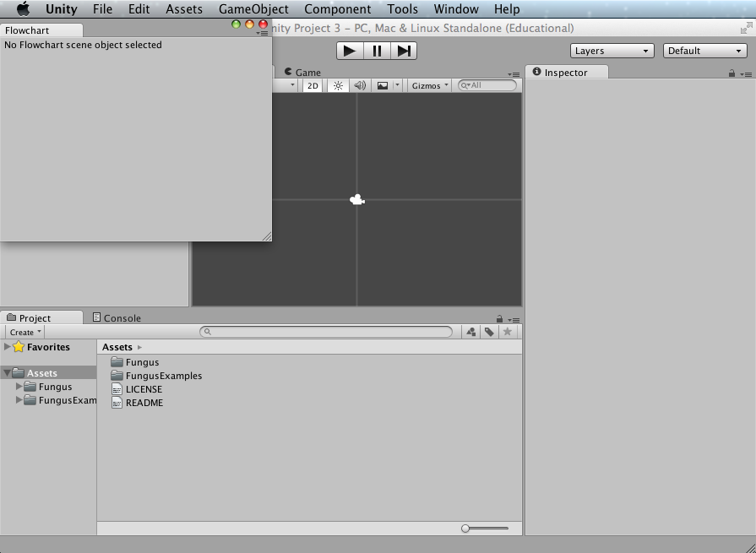
Task: Open the Component menu
Action: (338, 9)
